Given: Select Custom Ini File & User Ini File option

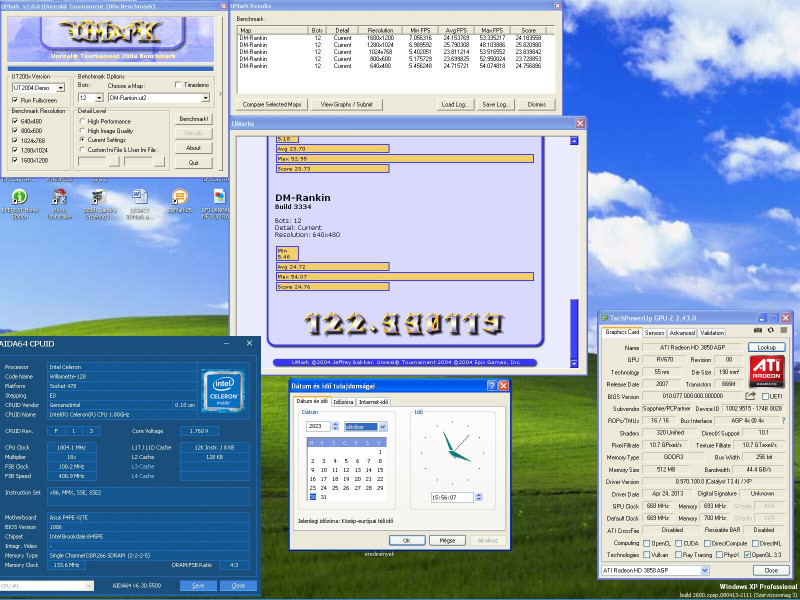Looking at the screenshot, I should tap(82, 149).
